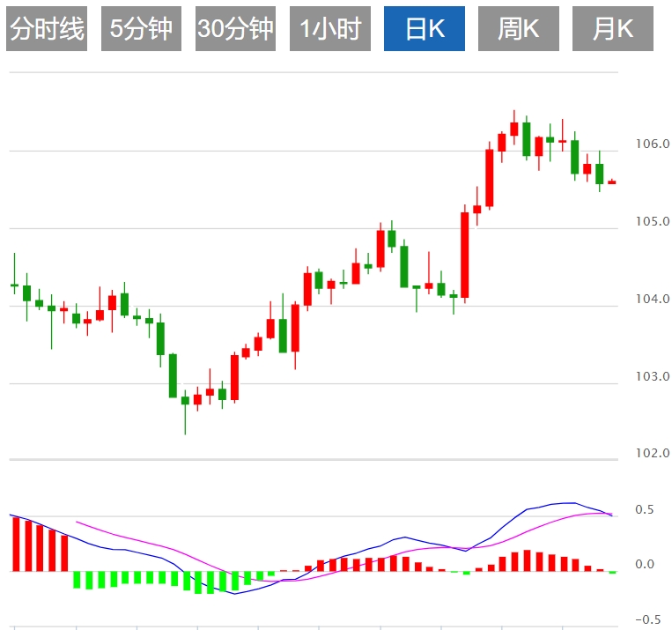The image size is (672, 630).
Task: Click the MACD -0.5 axis label
Action: [x=648, y=619]
